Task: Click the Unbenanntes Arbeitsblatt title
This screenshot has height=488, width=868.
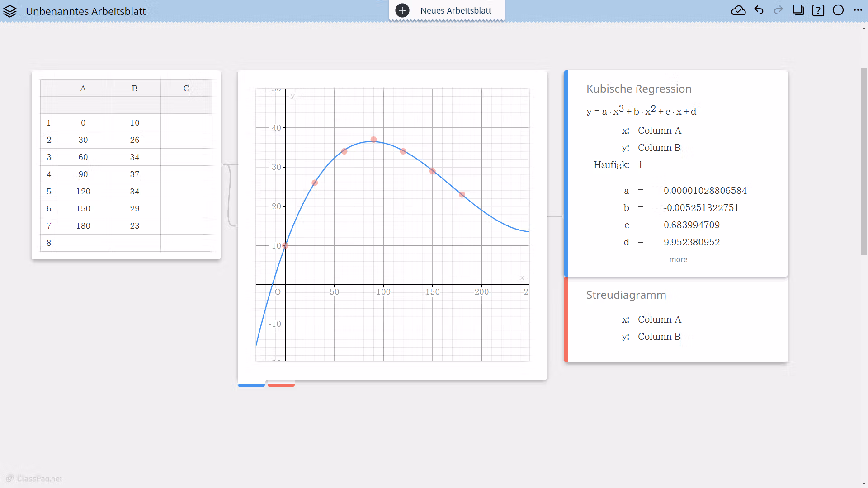Action: click(x=86, y=11)
